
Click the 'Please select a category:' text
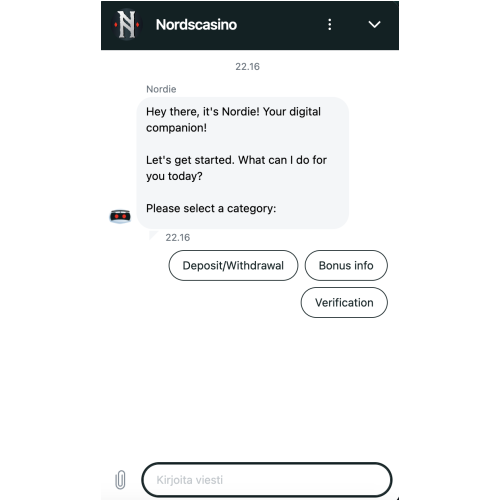[211, 208]
